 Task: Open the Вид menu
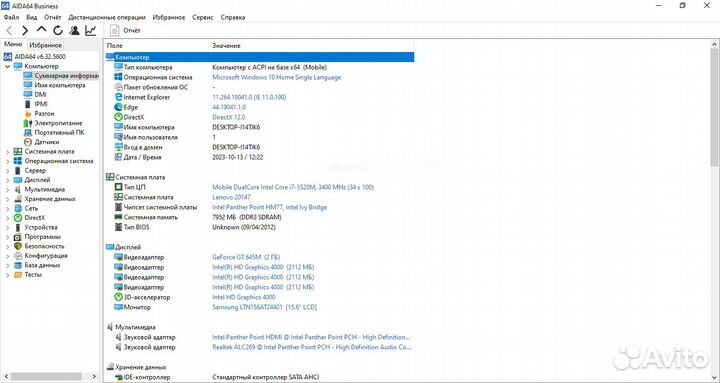[x=32, y=17]
